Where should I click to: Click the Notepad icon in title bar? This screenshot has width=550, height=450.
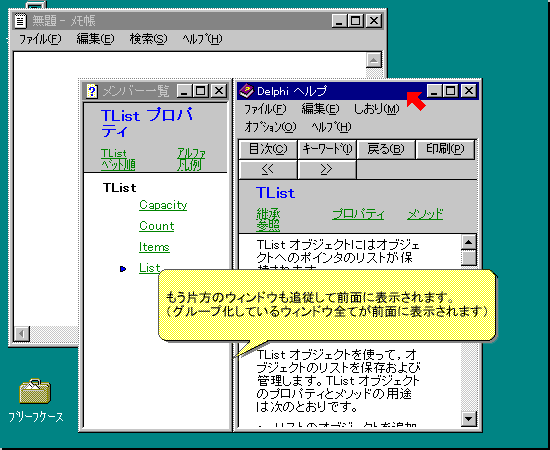(20, 20)
